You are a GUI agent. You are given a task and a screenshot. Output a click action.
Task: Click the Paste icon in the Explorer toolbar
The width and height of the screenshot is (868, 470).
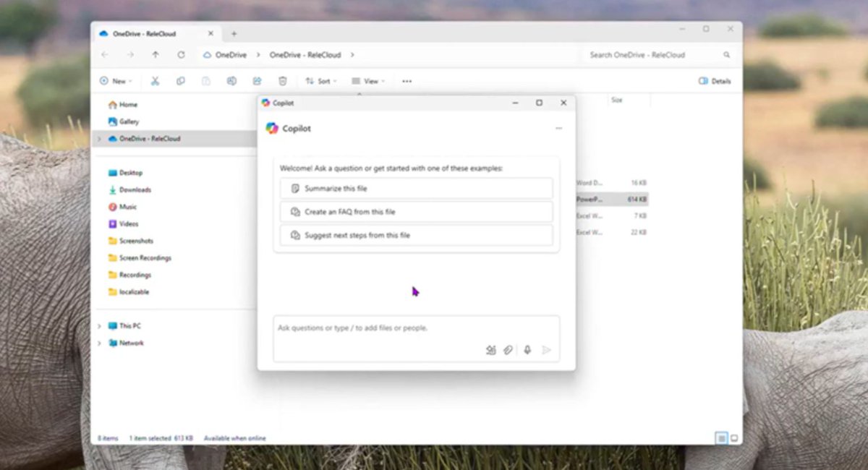(206, 81)
